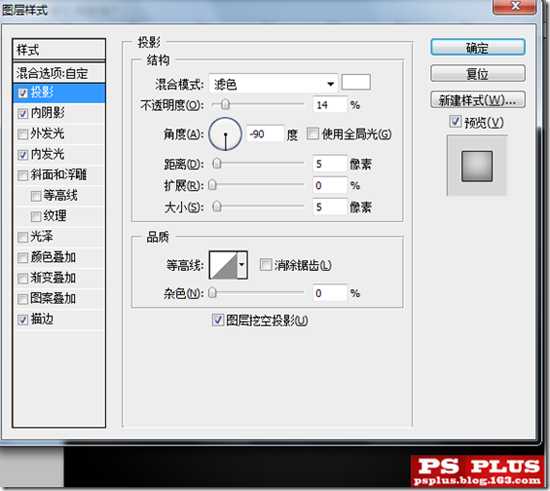The width and height of the screenshot is (550, 491).
Task: Select the 光泽 style row label
Action: [42, 237]
